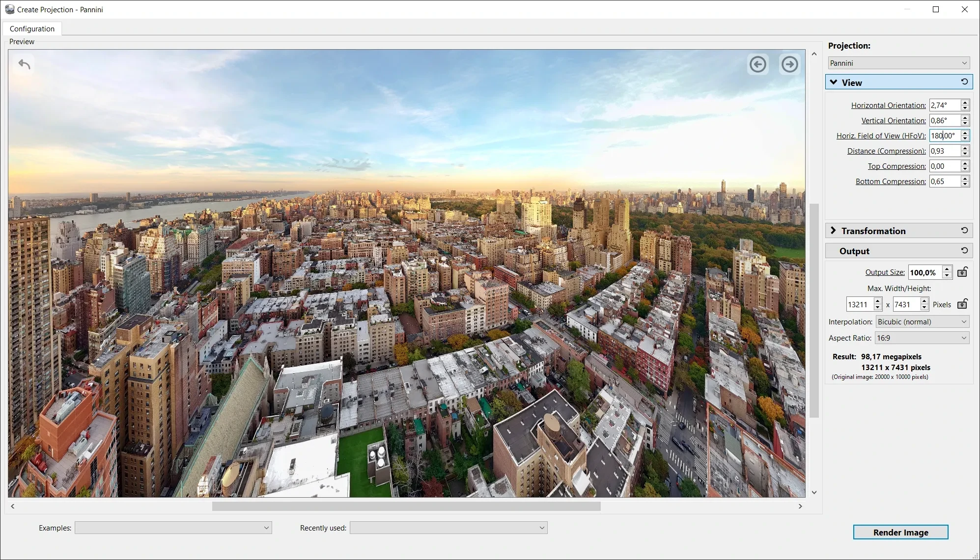
Task: Click the Distance (Compression) label link
Action: 886,151
